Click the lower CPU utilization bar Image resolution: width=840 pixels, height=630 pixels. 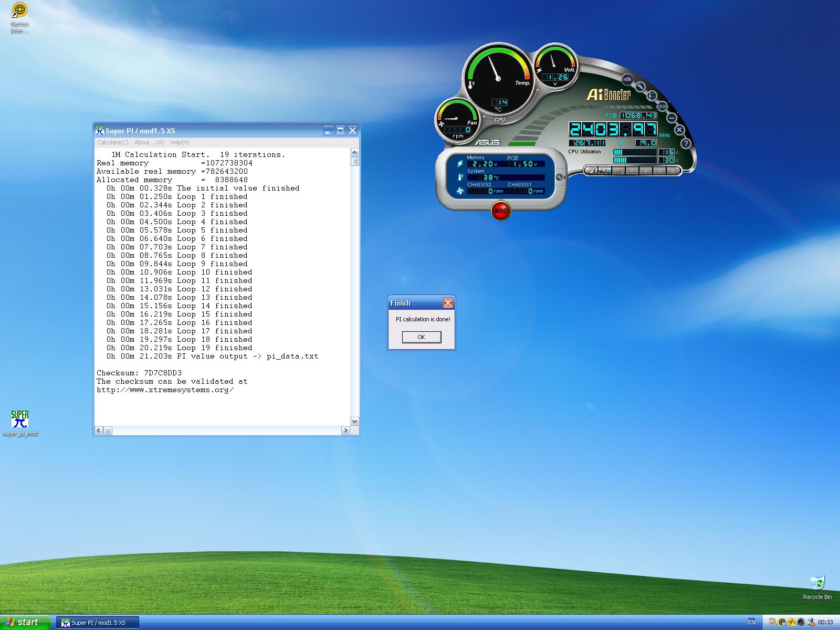coord(635,160)
